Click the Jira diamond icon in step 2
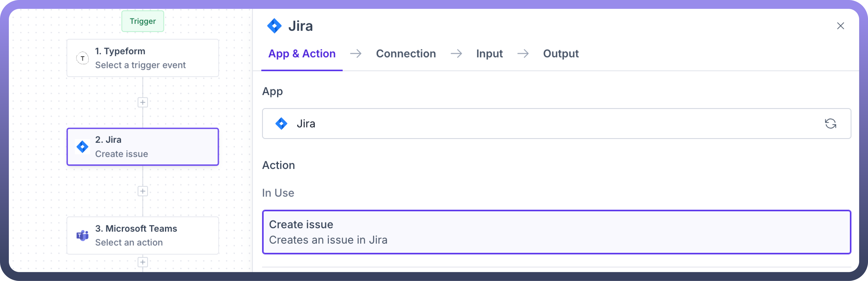This screenshot has height=281, width=868. pos(83,147)
